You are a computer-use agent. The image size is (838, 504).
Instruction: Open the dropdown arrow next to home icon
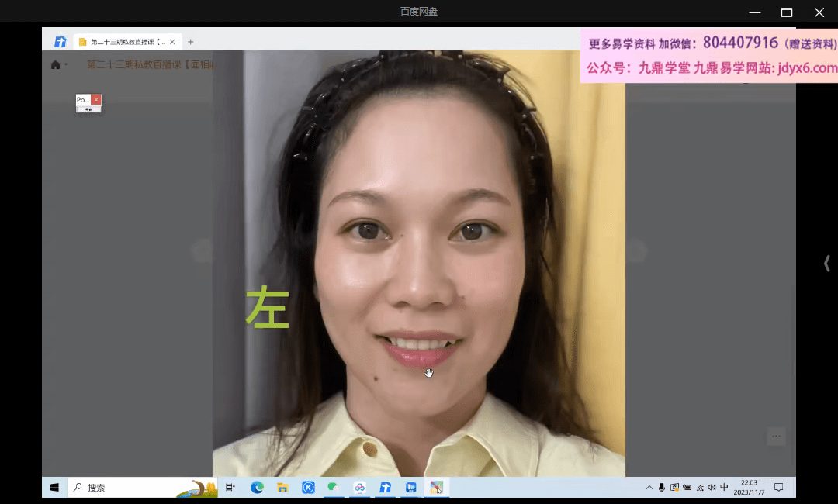(x=66, y=65)
